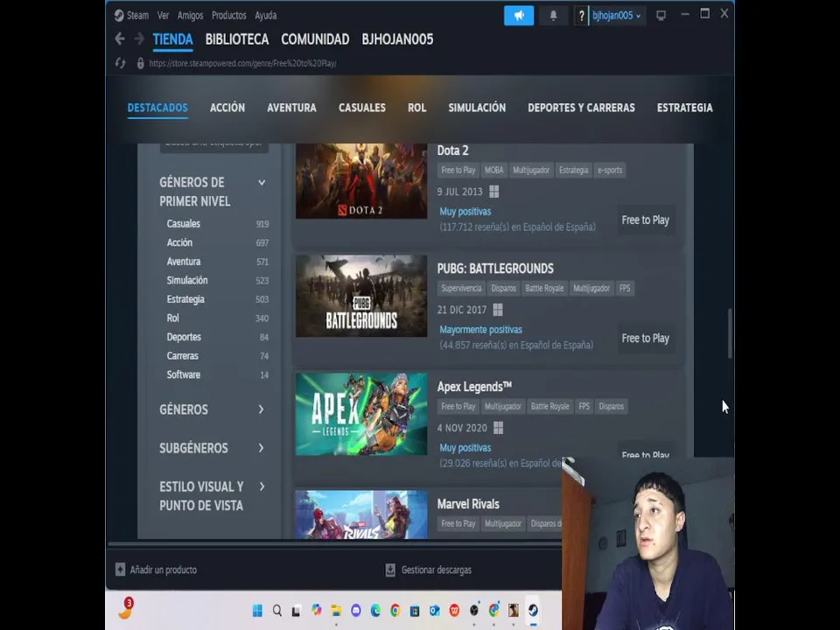Open the bjhojan005 account dropdown

[617, 16]
